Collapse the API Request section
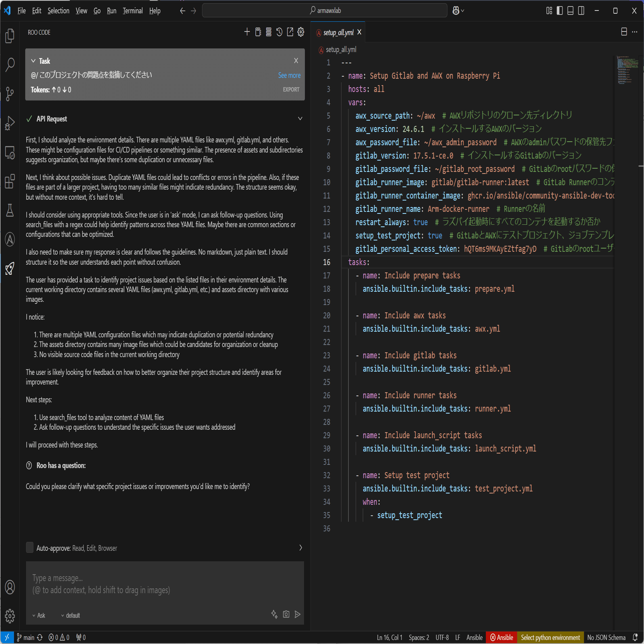The height and width of the screenshot is (644, 644). click(x=300, y=119)
